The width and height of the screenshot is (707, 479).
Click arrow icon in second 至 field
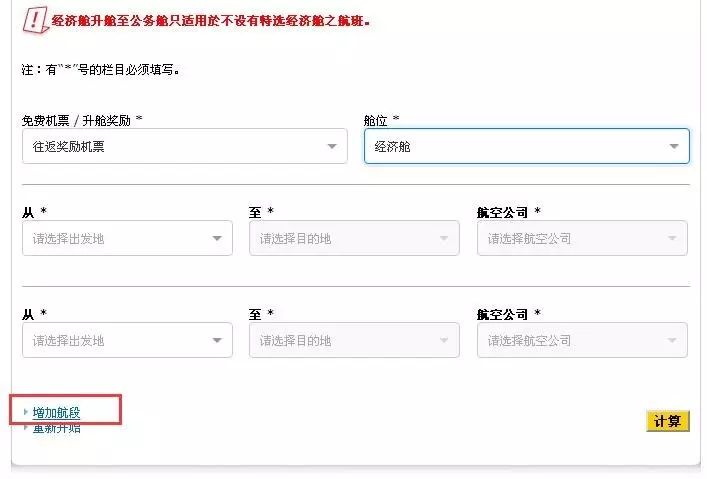(x=444, y=341)
